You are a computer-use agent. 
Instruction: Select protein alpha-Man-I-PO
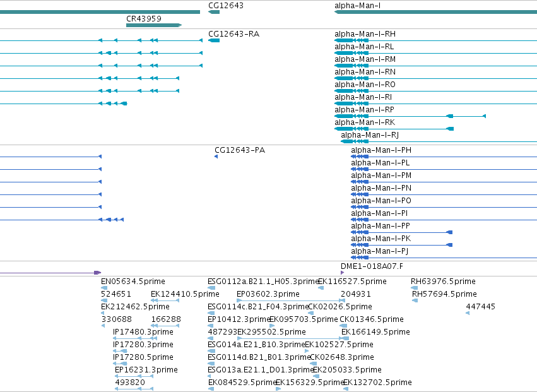click(381, 201)
